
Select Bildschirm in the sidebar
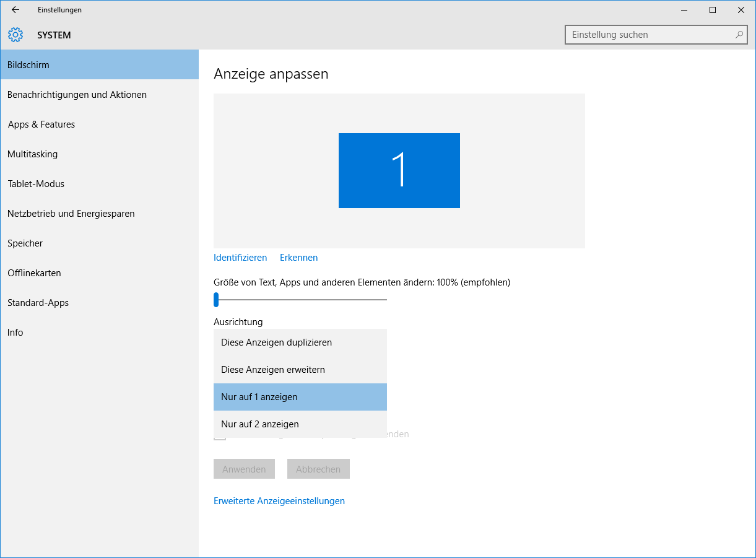click(x=99, y=64)
